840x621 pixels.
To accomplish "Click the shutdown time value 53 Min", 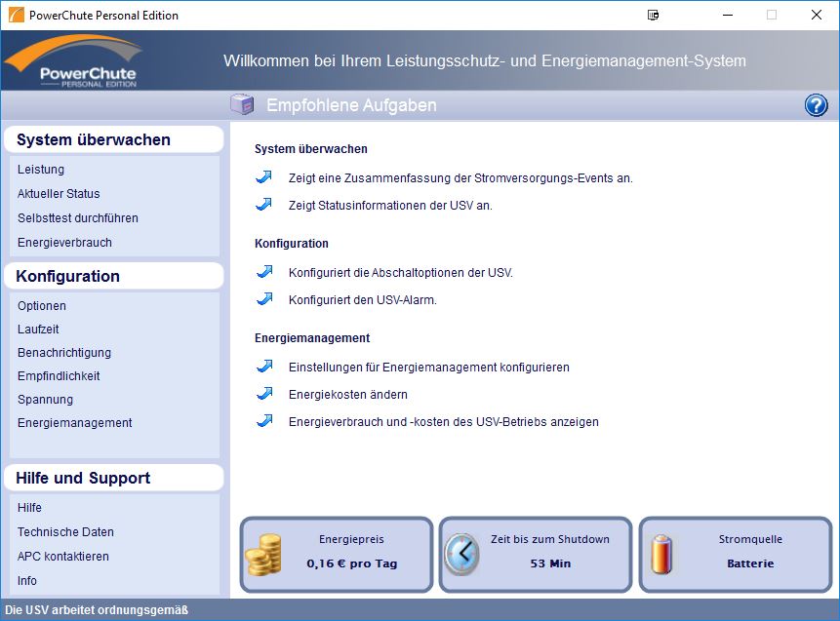I will tap(550, 563).
